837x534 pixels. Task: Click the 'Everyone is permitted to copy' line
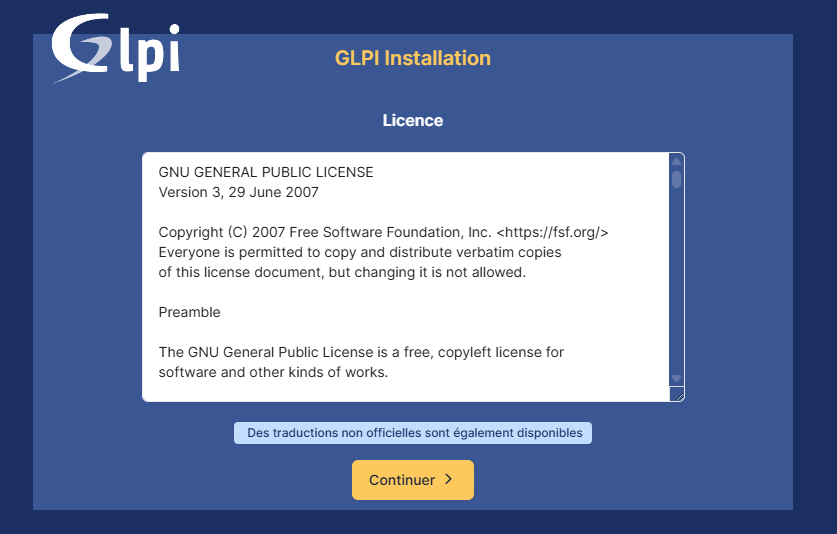(360, 252)
